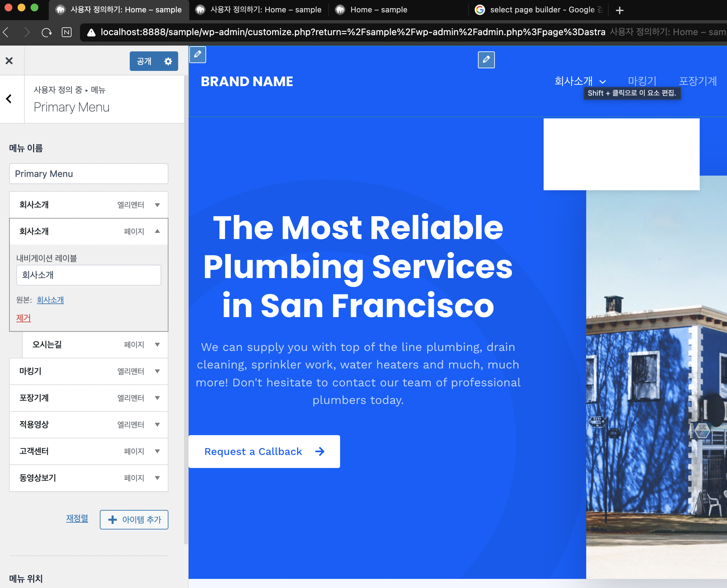Viewport: 727px width, 588px height.
Task: Open publish settings gear icon
Action: (168, 61)
